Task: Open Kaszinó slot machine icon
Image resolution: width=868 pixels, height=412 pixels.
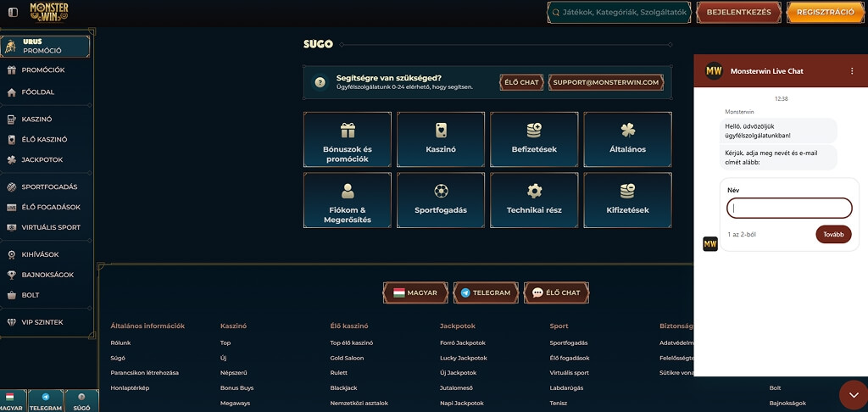Action: (x=11, y=120)
